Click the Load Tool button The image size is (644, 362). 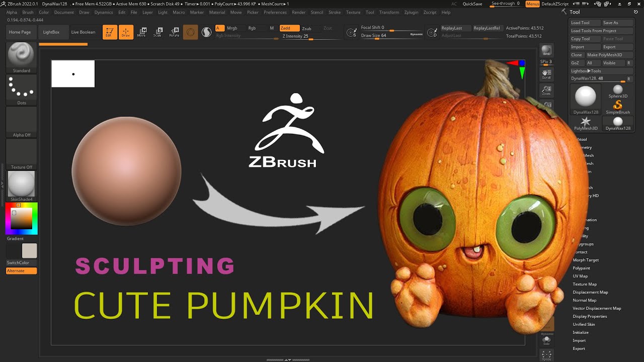(585, 23)
